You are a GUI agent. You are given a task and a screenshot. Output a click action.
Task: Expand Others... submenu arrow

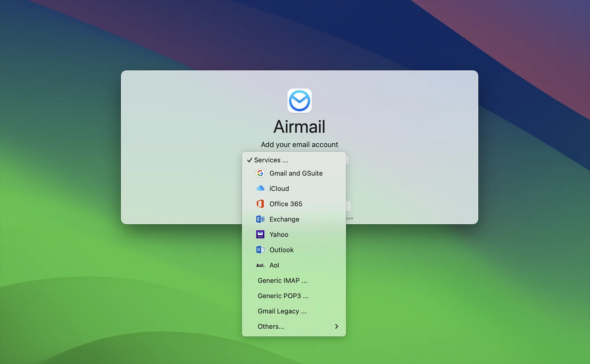336,326
